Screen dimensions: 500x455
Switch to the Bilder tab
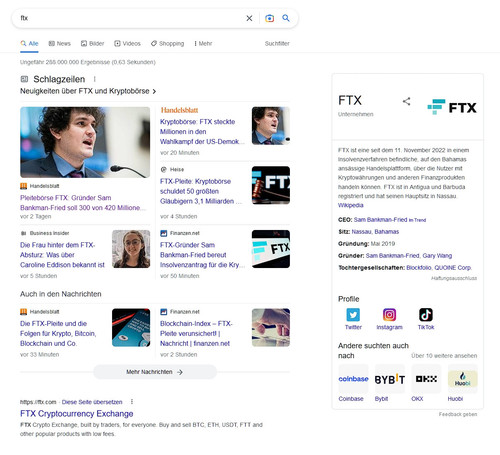92,44
